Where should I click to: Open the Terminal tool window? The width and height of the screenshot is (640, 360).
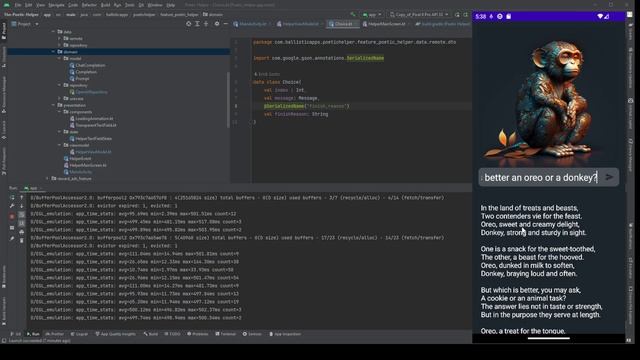[226, 334]
